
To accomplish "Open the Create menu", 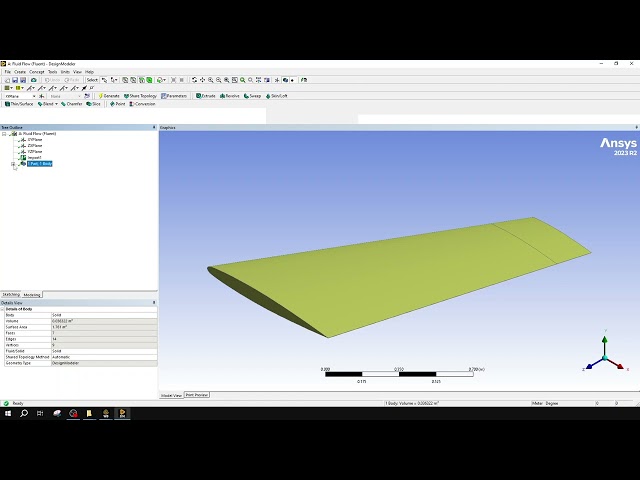I will pyautogui.click(x=20, y=72).
